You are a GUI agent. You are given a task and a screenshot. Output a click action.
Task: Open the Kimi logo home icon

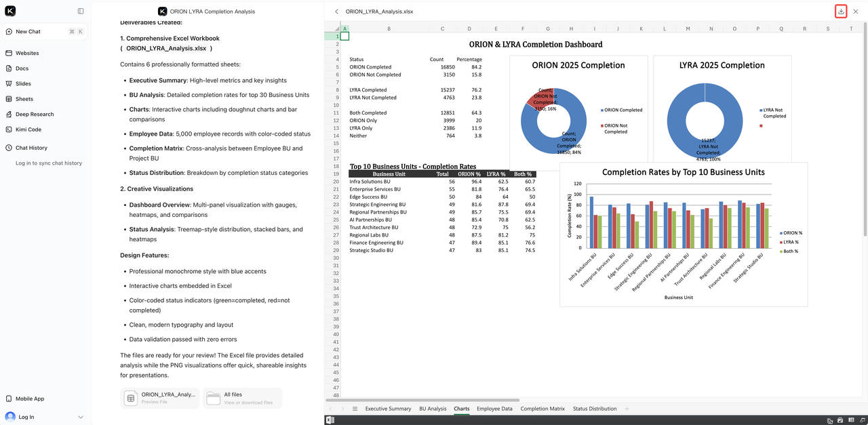click(10, 11)
